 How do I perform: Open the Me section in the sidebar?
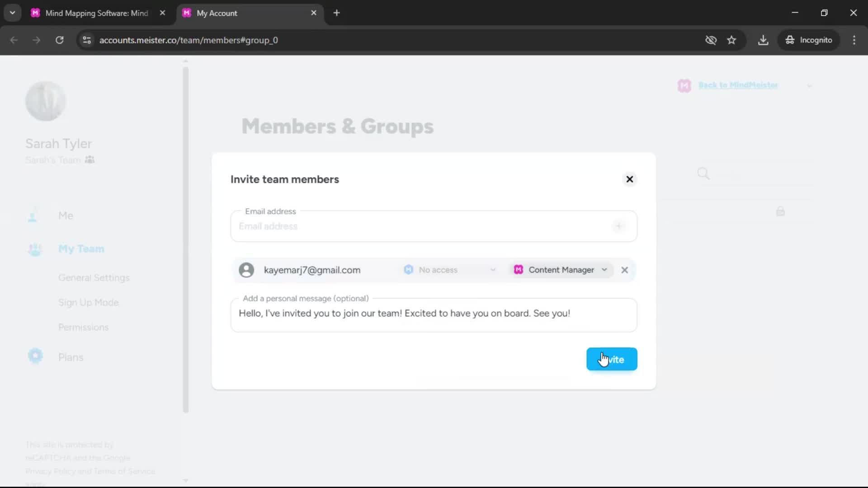pos(66,216)
